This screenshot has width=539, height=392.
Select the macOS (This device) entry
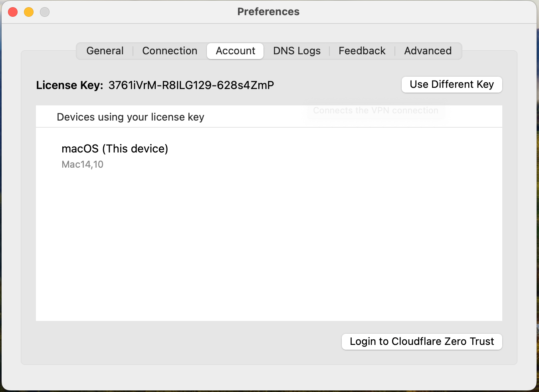coord(115,148)
